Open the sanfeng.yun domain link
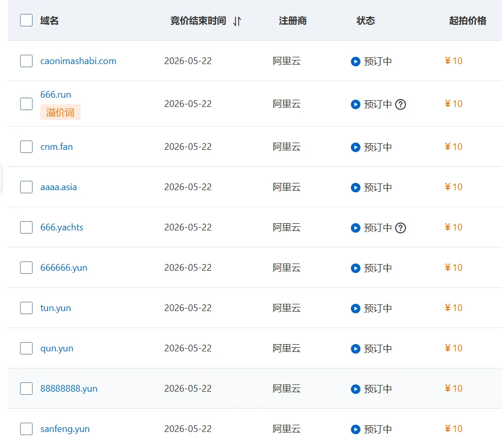502x448 pixels. point(65,429)
